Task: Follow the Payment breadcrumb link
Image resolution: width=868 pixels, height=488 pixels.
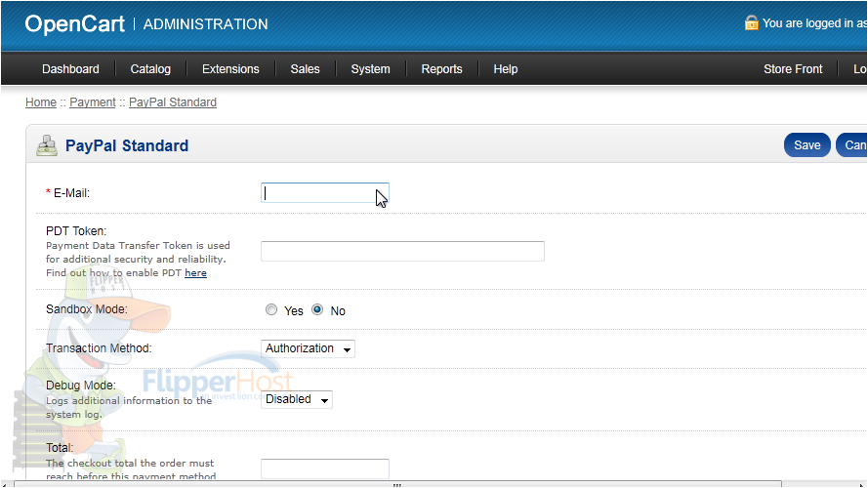Action: pyautogui.click(x=93, y=102)
